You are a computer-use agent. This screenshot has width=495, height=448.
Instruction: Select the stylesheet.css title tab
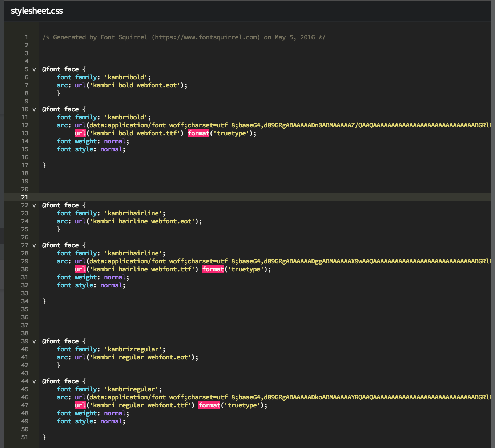tap(36, 11)
